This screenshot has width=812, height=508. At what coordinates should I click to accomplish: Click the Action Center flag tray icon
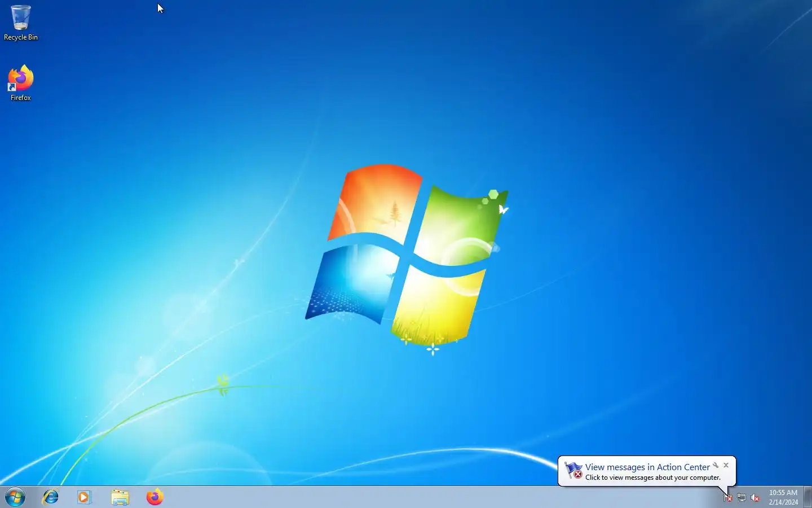(x=728, y=497)
